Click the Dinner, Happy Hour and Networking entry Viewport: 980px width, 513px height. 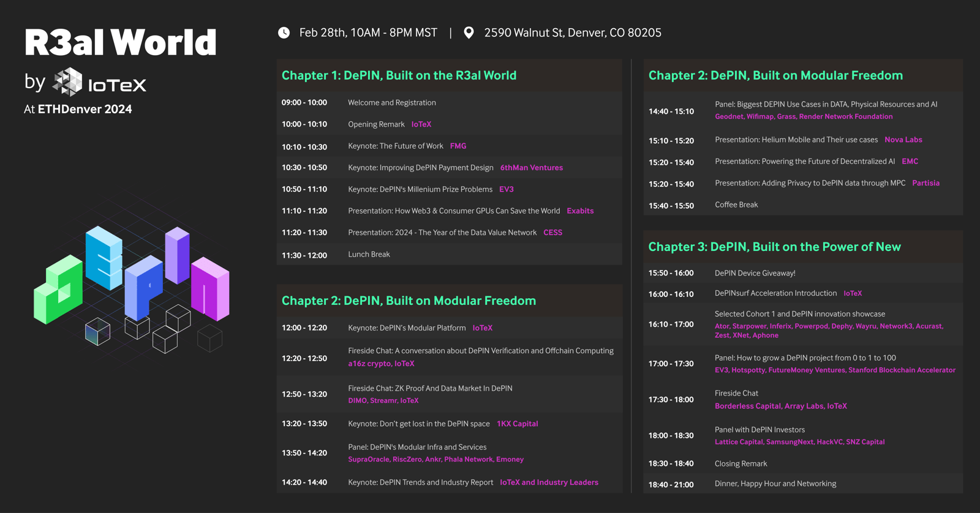point(775,484)
